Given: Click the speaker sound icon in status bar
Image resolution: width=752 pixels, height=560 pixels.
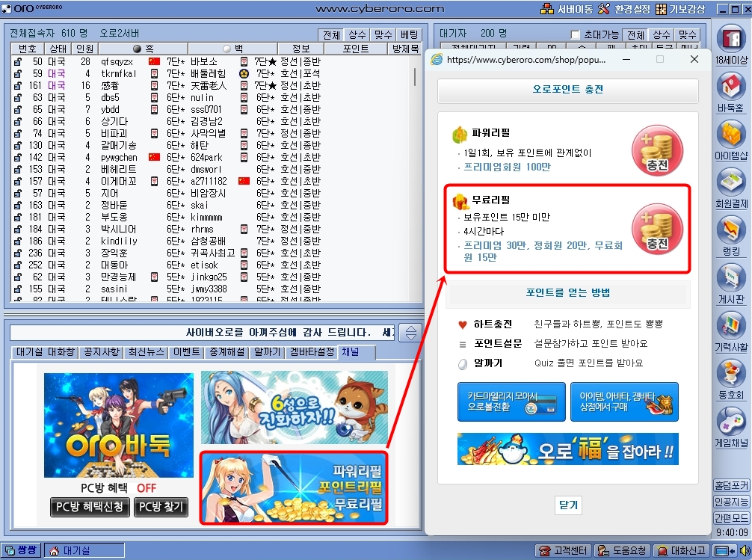Looking at the screenshot, I should coord(745,550).
